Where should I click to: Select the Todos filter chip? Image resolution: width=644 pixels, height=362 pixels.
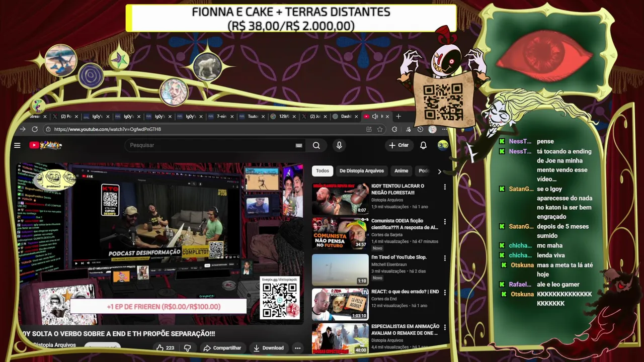(x=323, y=171)
